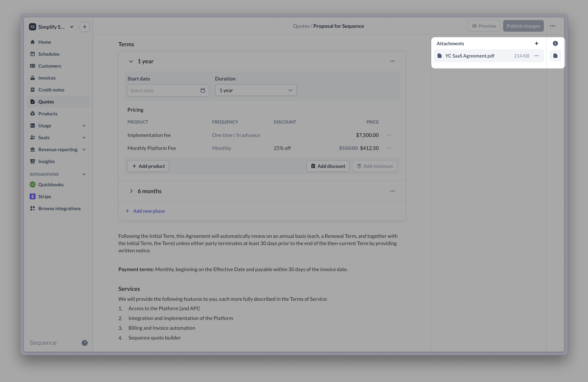Click Add minimum

[374, 166]
